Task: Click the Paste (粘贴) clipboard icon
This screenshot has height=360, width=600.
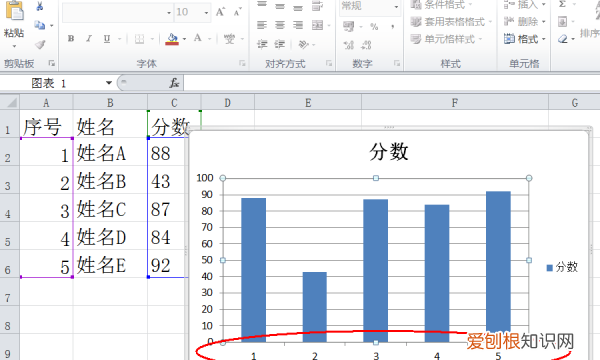Action: tap(14, 11)
